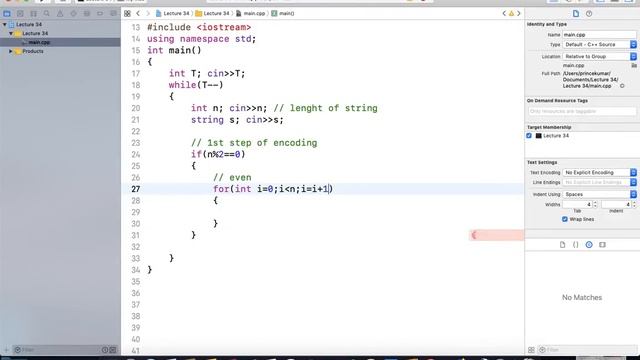Click the navigator filter field
This screenshot has height=360, width=640.
pos(57,350)
